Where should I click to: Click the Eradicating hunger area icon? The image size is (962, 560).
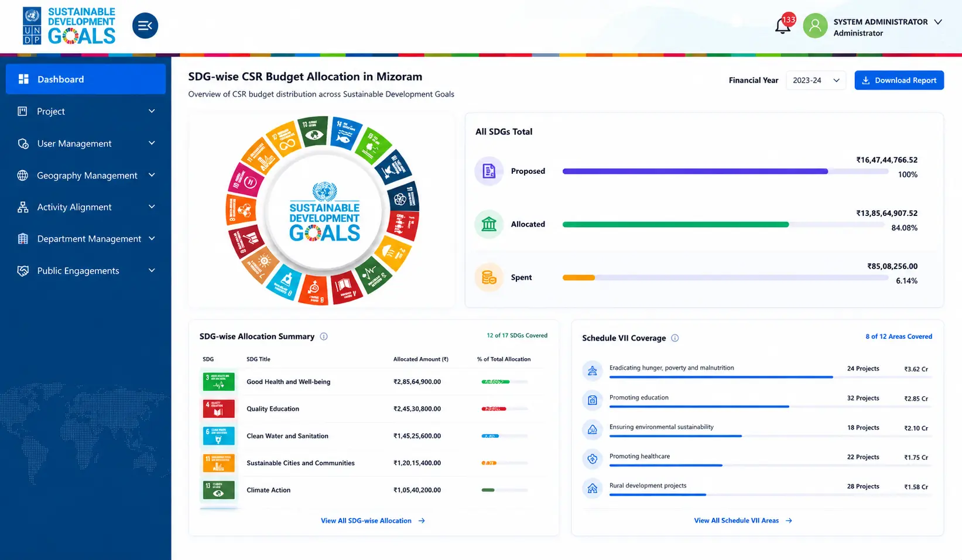pos(593,370)
